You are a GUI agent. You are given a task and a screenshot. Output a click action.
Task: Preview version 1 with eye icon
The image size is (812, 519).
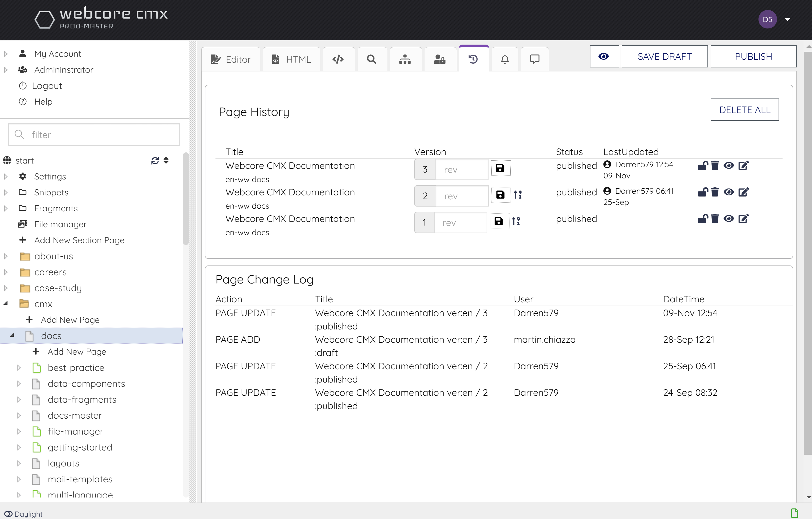(728, 219)
